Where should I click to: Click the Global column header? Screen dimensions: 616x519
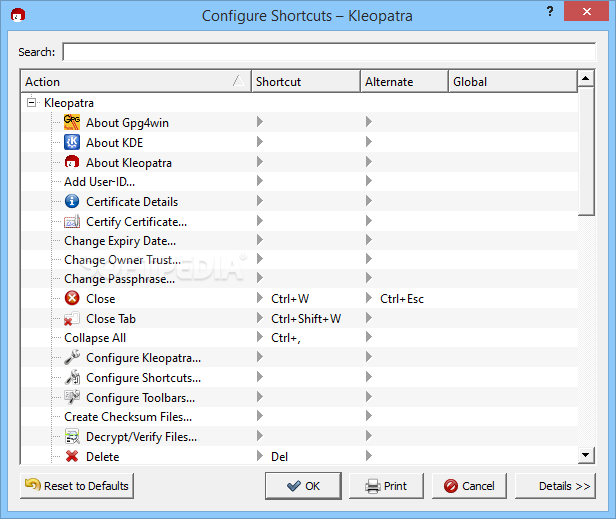[x=513, y=81]
